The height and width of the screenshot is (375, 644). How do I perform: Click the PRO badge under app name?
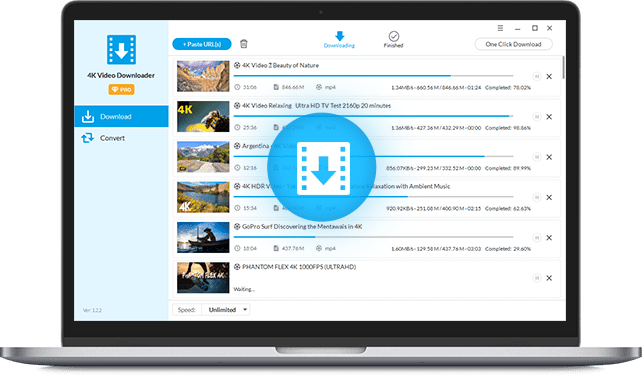point(121,89)
